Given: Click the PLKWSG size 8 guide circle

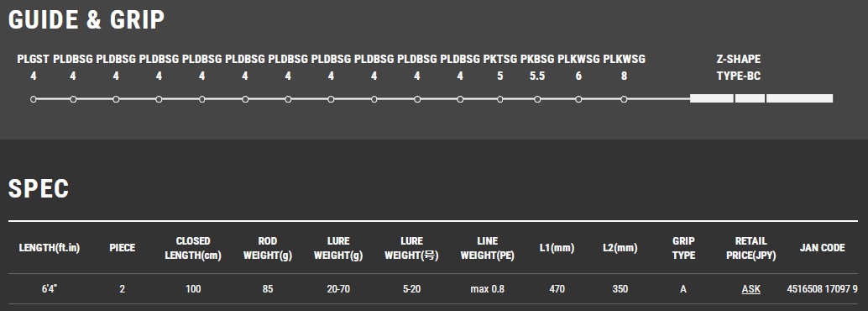Looking at the screenshot, I should click(x=624, y=99).
